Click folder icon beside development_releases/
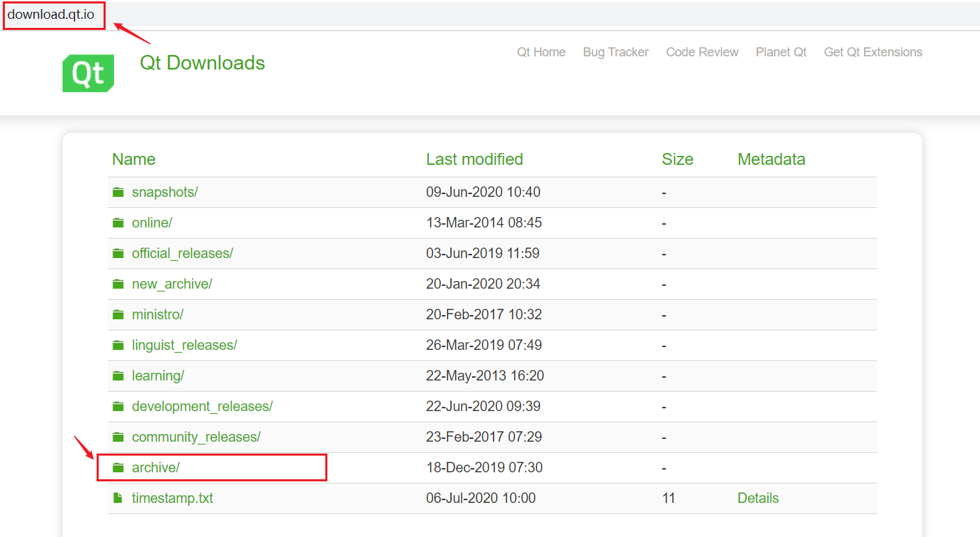Screen dimensions: 980x537 point(118,406)
